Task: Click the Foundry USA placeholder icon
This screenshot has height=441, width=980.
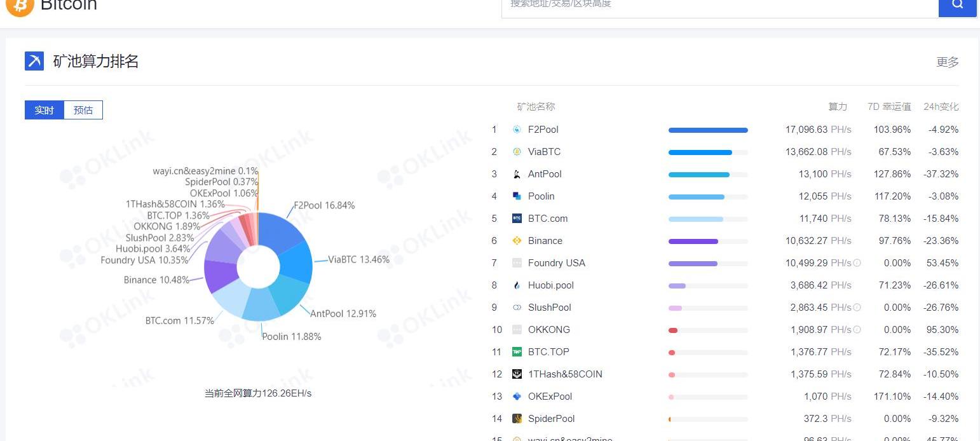Action: click(517, 263)
